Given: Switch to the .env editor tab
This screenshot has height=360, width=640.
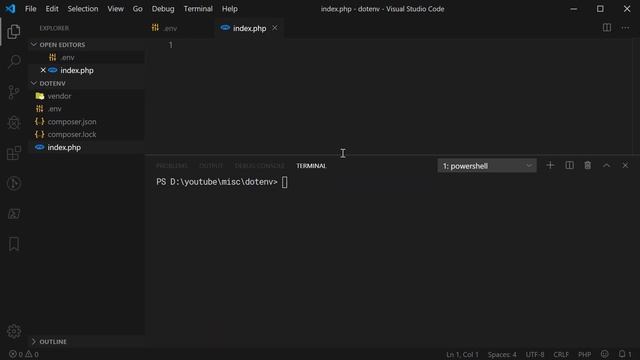Looking at the screenshot, I should 180,28.
